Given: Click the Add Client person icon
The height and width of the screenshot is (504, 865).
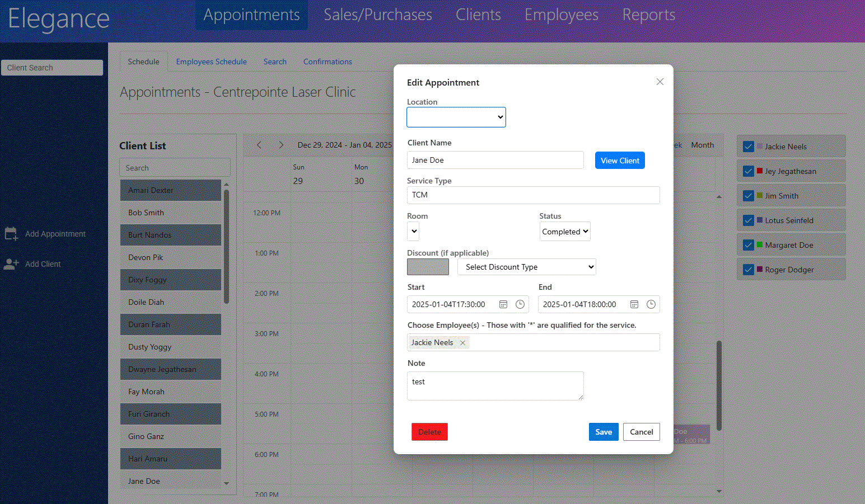Looking at the screenshot, I should pos(11,264).
